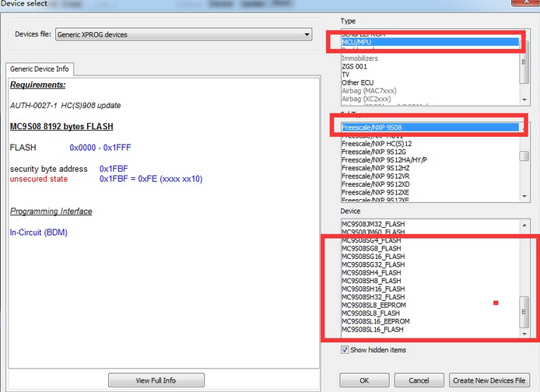Confirm selection with OK button
The height and width of the screenshot is (392, 540).
[364, 380]
